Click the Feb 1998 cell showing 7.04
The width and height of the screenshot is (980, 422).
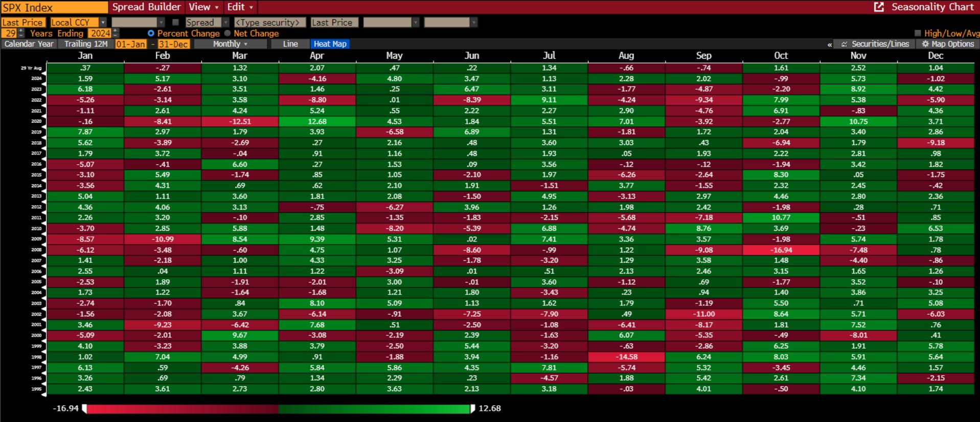(x=163, y=357)
